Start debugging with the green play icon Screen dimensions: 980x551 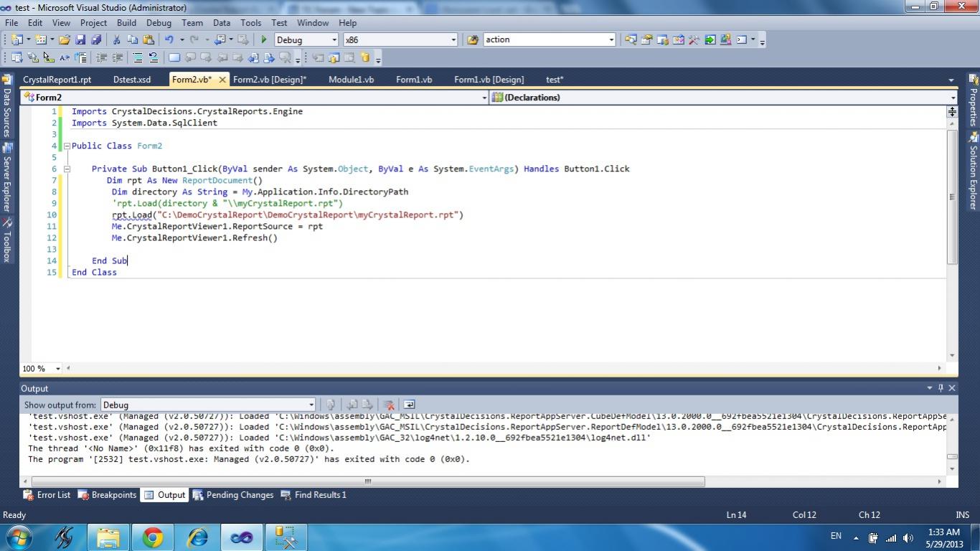tap(264, 39)
